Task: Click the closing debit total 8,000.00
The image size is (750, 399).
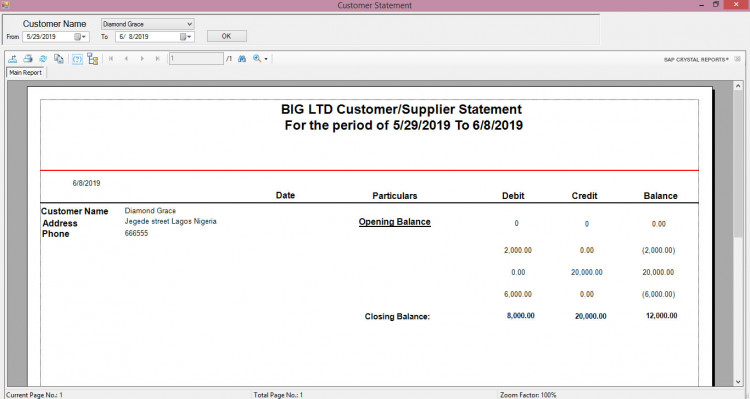Action: tap(520, 316)
